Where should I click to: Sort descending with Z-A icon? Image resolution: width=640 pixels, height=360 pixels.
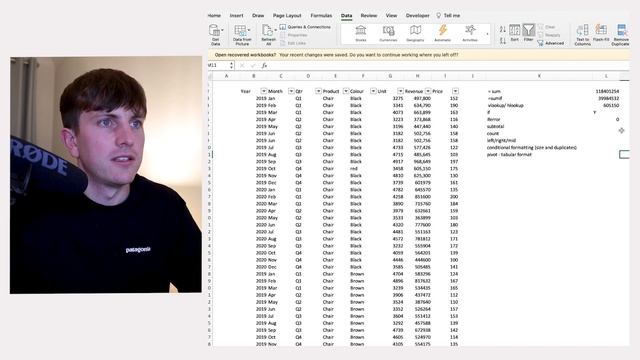tap(503, 40)
